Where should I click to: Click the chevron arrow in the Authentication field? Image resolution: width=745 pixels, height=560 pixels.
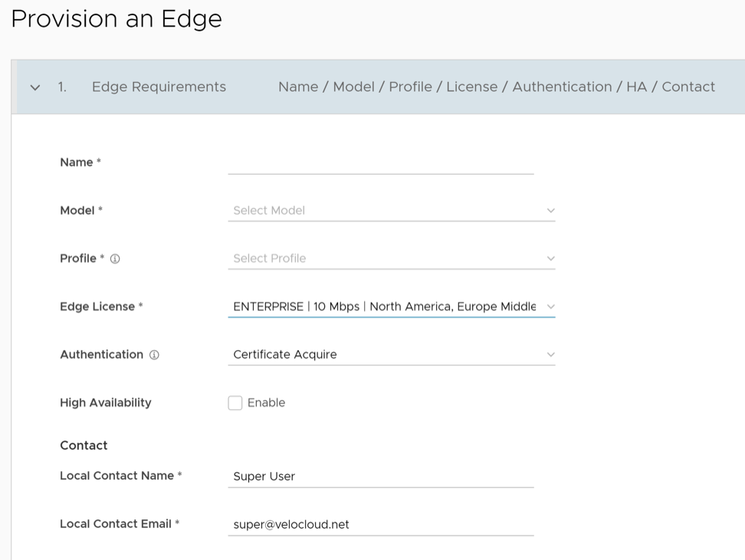pos(550,355)
